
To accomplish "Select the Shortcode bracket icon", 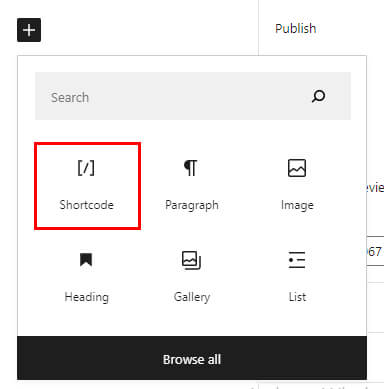I will coord(86,168).
